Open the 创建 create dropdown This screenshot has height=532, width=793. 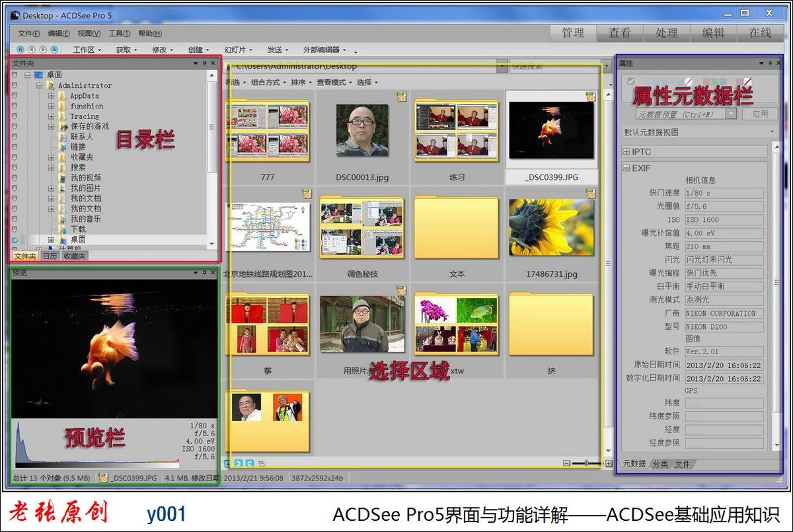[x=198, y=50]
